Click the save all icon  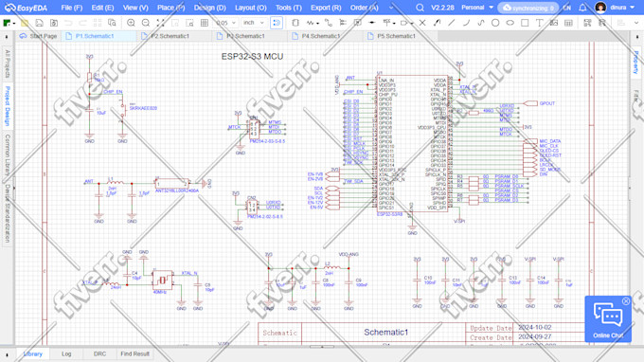pyautogui.click(x=53, y=23)
